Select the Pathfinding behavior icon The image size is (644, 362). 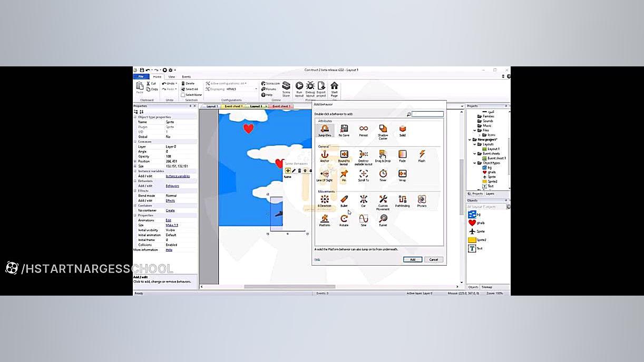(x=402, y=201)
